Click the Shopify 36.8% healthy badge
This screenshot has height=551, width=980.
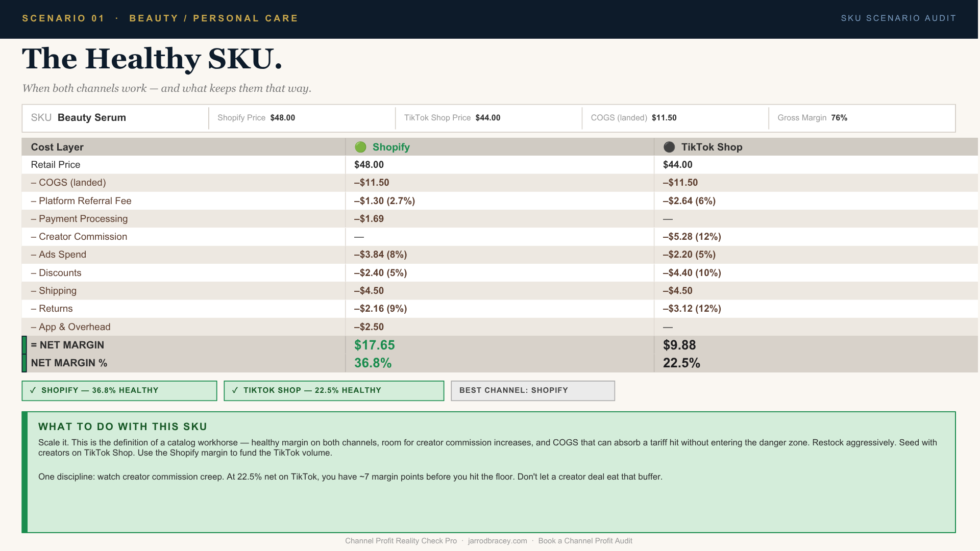click(119, 391)
